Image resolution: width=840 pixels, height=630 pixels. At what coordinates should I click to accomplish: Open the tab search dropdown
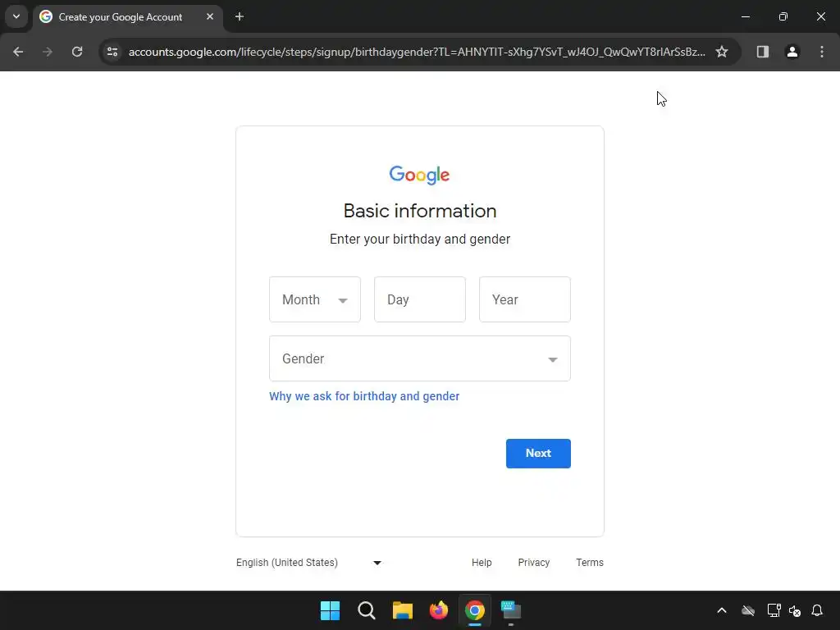[x=16, y=16]
